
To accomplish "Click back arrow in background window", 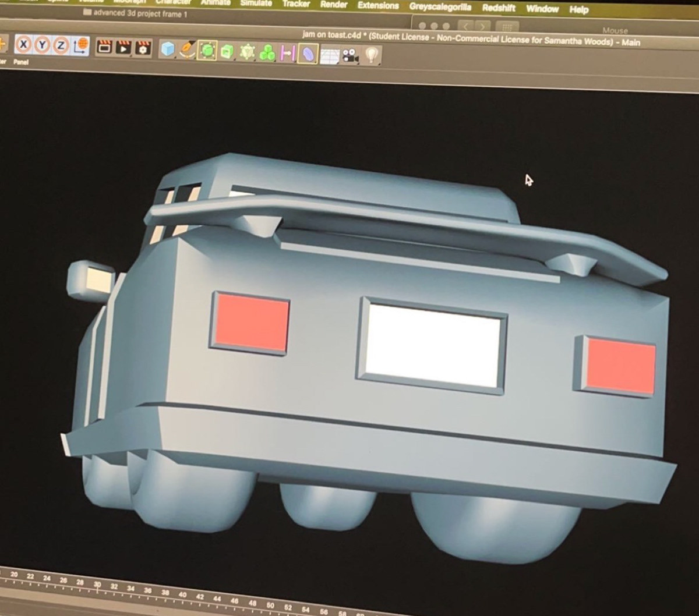I will pyautogui.click(x=465, y=26).
